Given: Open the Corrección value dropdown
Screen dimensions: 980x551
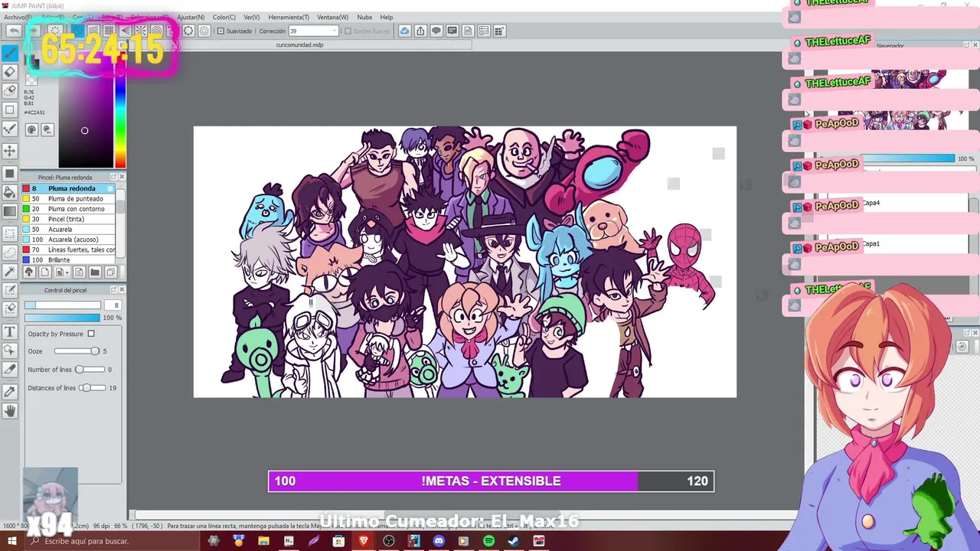Looking at the screenshot, I should coord(334,31).
